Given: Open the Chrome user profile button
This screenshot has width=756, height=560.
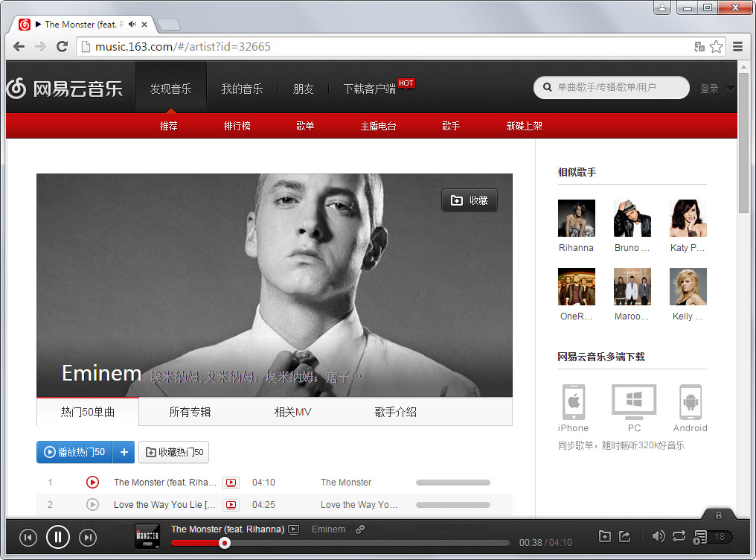Looking at the screenshot, I should click(x=662, y=7).
